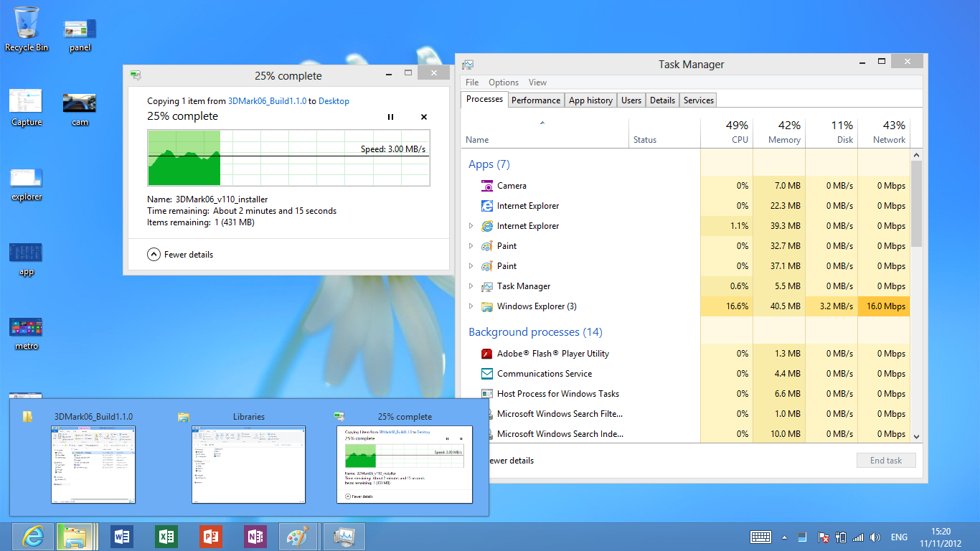
Task: Open the Action Center flag icon
Action: (x=824, y=537)
